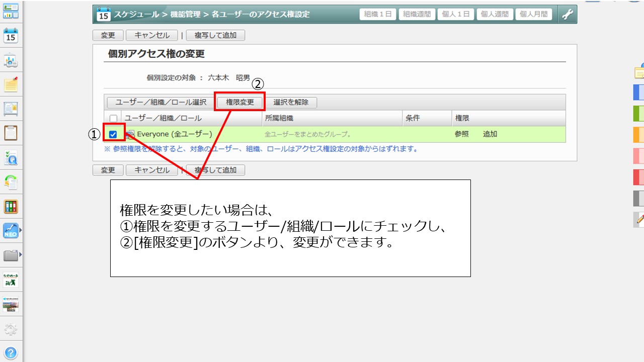This screenshot has width=644, height=362.
Task: Select the blue color tab on right edge
Action: [638, 93]
